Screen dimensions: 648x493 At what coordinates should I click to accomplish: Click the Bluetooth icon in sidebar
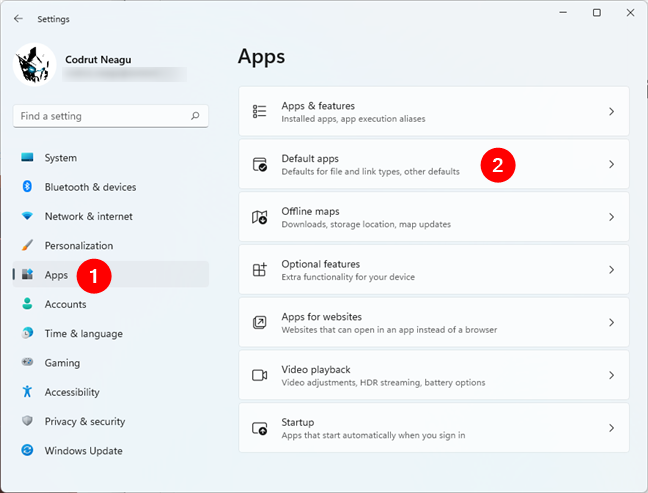[27, 187]
